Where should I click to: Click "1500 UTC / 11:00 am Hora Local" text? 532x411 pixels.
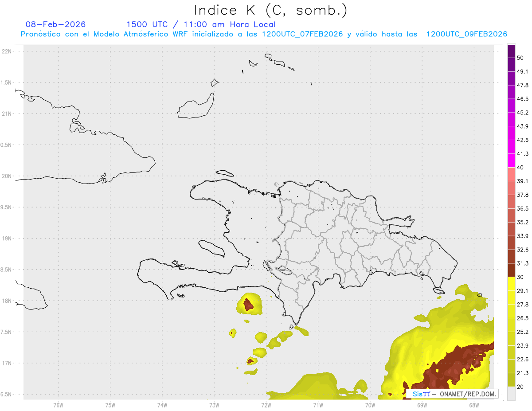tap(201, 24)
